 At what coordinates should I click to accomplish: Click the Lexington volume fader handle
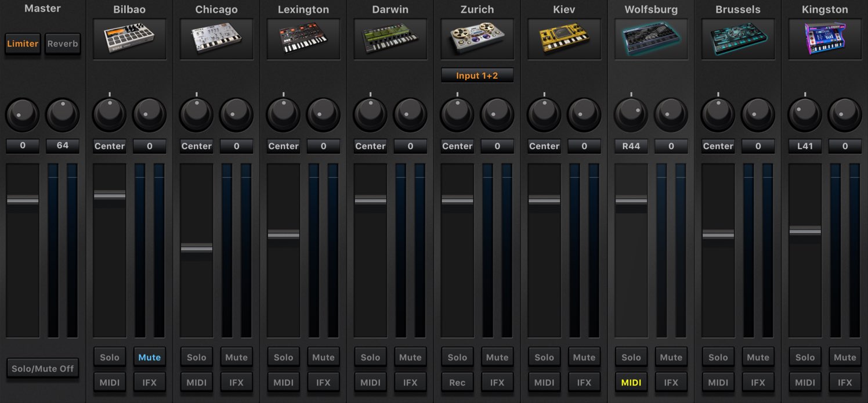click(x=284, y=235)
